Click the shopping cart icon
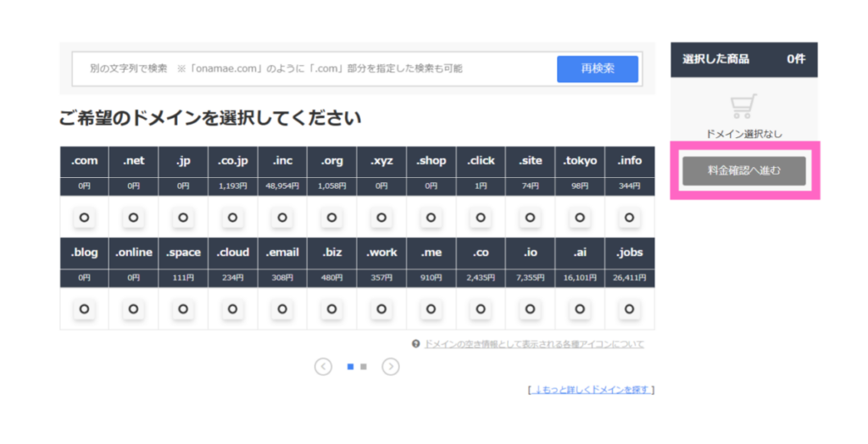The height and width of the screenshot is (444, 868). (x=743, y=106)
